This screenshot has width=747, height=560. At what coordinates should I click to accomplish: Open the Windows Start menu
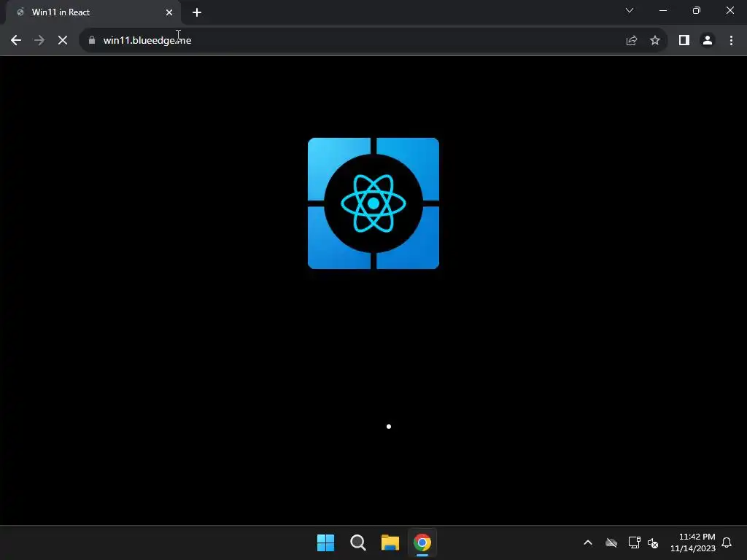(x=326, y=542)
